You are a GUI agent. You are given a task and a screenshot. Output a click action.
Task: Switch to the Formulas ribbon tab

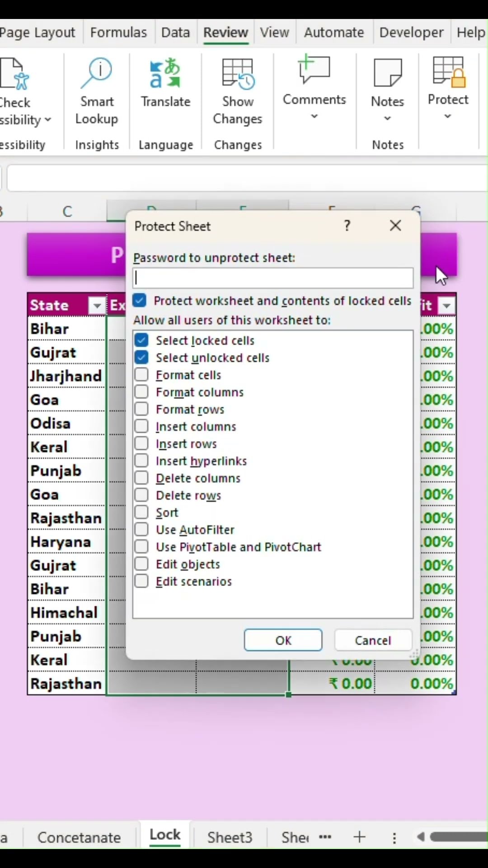tap(118, 33)
